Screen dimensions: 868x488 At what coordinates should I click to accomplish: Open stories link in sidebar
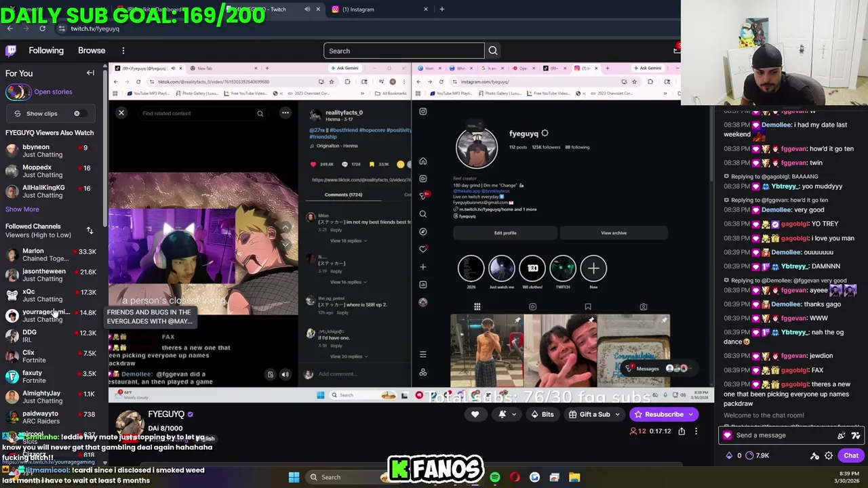click(x=53, y=91)
